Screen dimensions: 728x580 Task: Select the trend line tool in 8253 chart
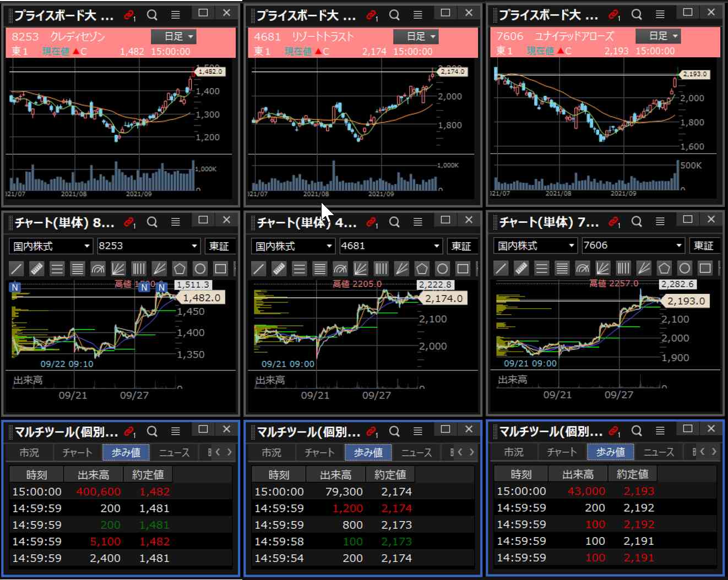(17, 269)
